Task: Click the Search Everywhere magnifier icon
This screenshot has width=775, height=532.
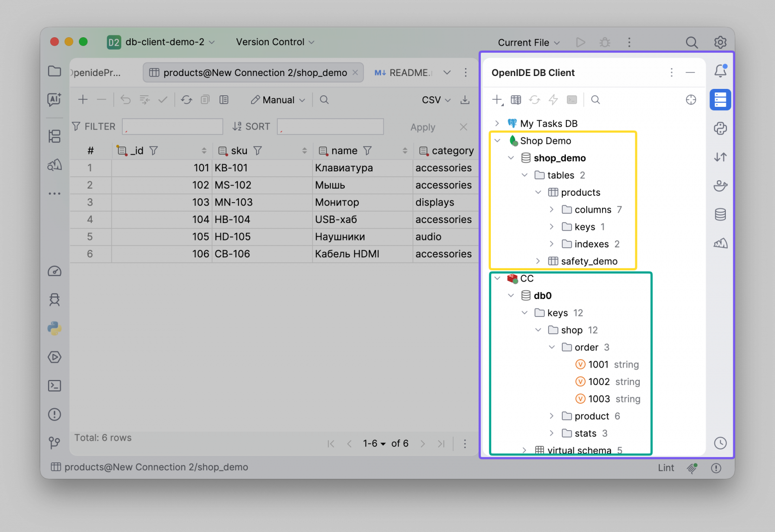Action: (692, 42)
